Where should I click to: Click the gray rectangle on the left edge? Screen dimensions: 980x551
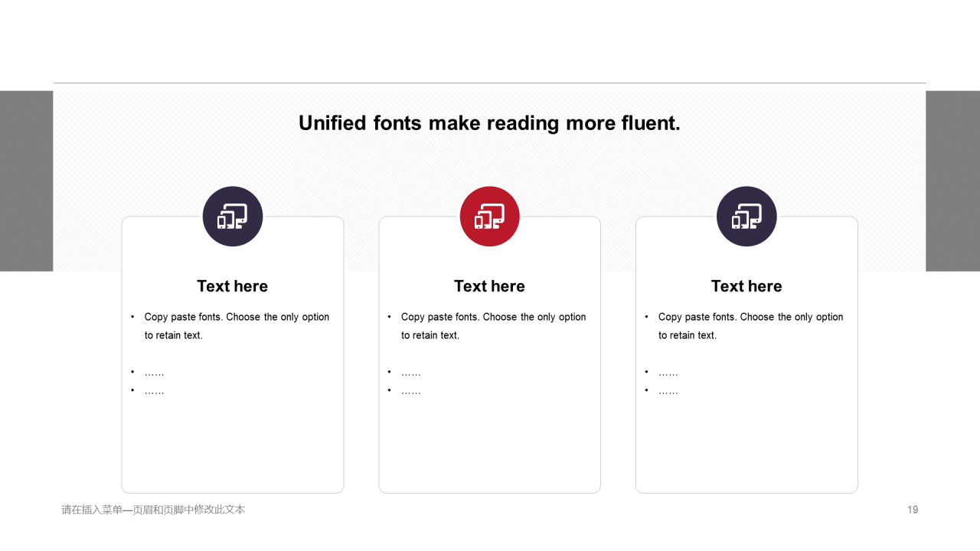26,181
